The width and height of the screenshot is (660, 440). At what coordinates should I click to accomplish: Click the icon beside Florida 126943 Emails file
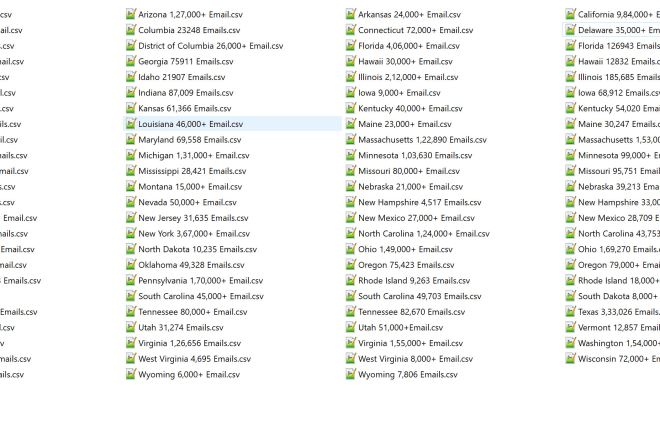570,45
